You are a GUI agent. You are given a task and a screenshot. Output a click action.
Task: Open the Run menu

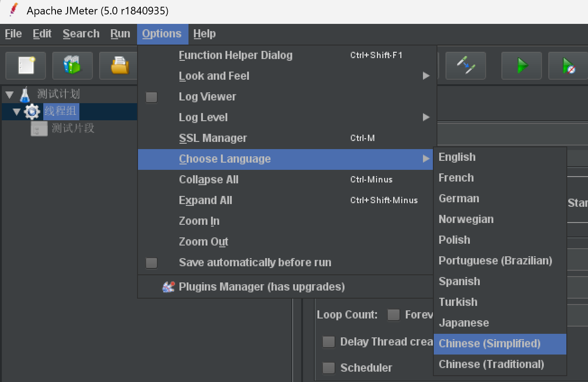[120, 34]
